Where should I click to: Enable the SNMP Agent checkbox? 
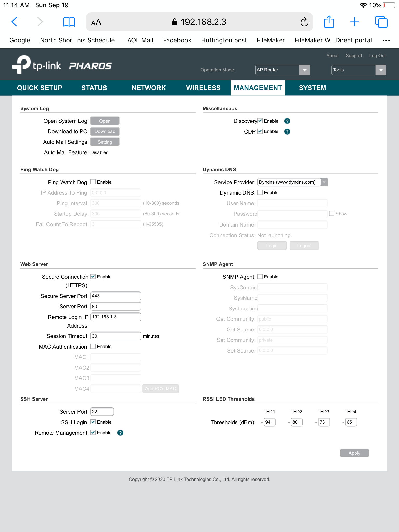260,277
